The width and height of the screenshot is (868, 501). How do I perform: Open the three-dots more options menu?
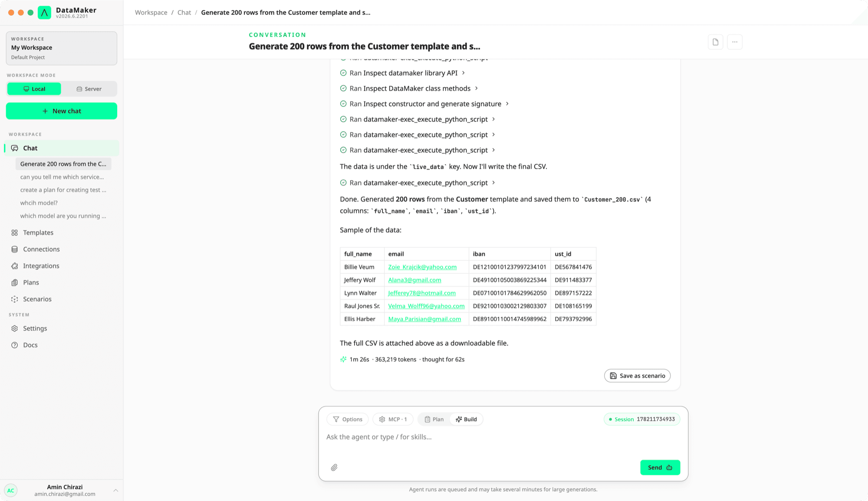[x=735, y=42]
